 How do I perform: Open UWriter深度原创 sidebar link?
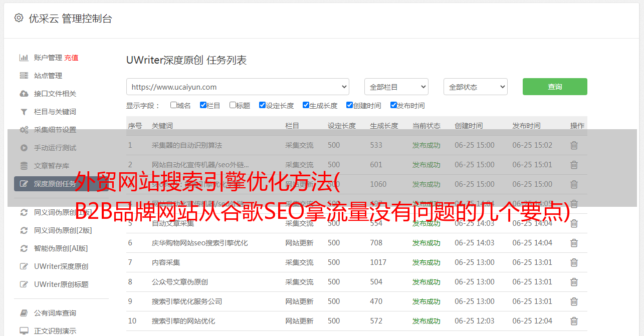(61, 266)
